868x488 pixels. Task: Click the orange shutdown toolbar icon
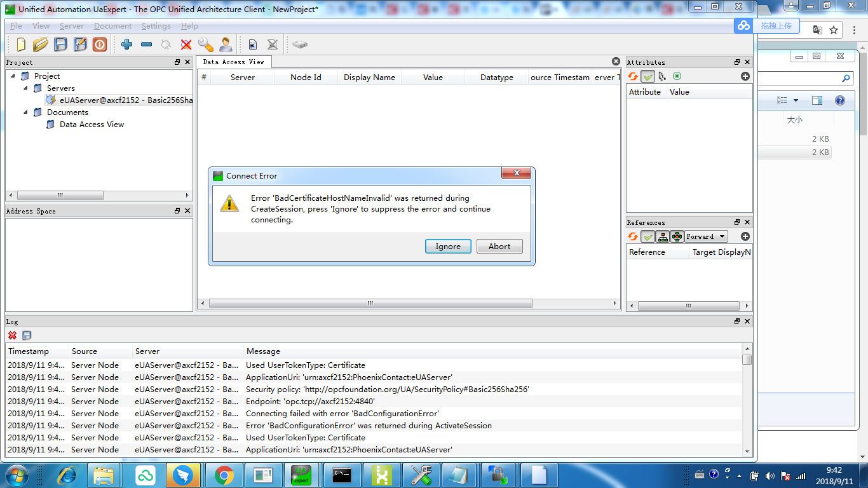(100, 44)
